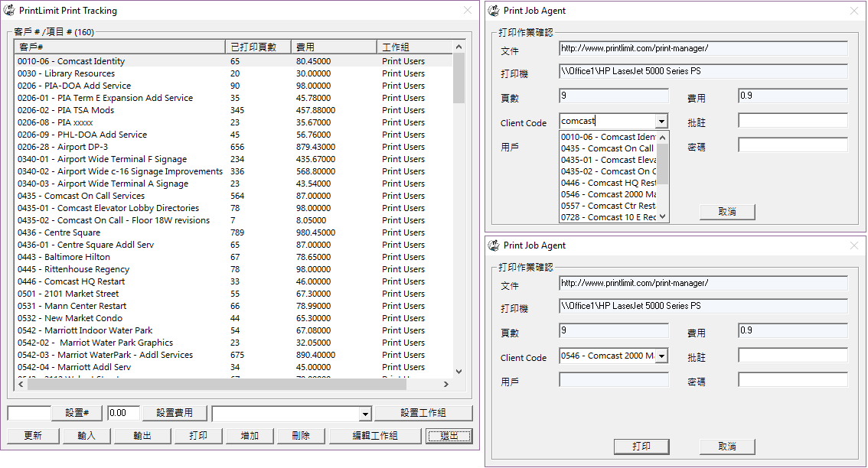Select the '0436 - Centre Square' row
Image resolution: width=868 pixels, height=468 pixels.
click(233, 232)
